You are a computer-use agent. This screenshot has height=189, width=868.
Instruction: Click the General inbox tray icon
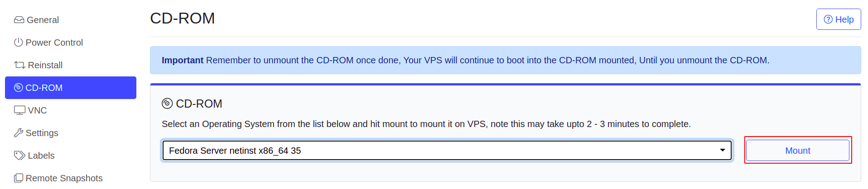coord(19,20)
